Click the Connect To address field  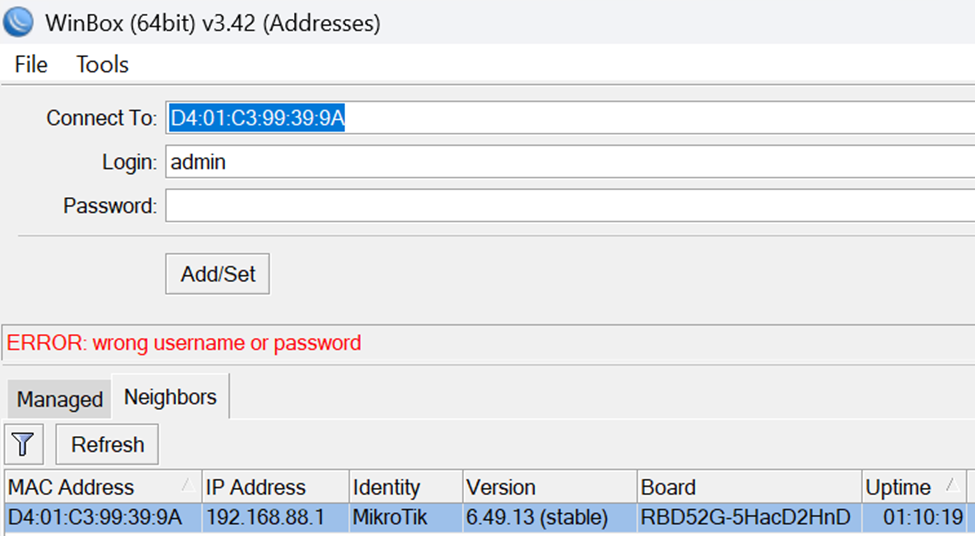570,118
